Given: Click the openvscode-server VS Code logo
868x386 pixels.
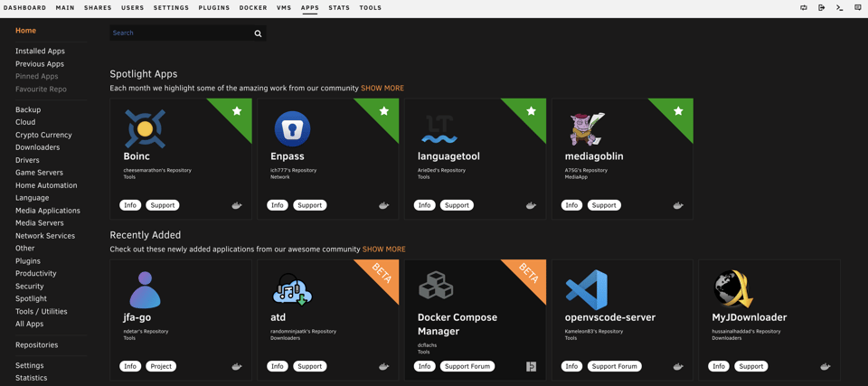Looking at the screenshot, I should click(x=586, y=290).
